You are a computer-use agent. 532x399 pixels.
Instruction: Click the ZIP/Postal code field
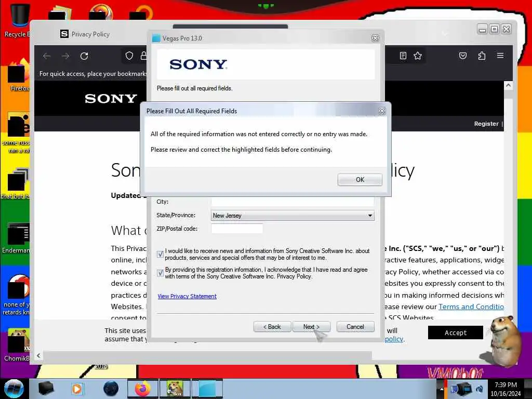coord(237,229)
